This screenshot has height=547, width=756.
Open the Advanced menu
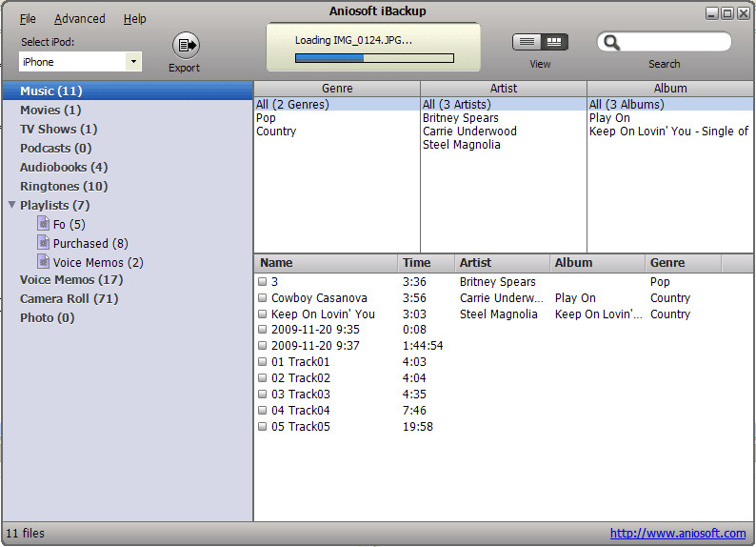click(80, 19)
